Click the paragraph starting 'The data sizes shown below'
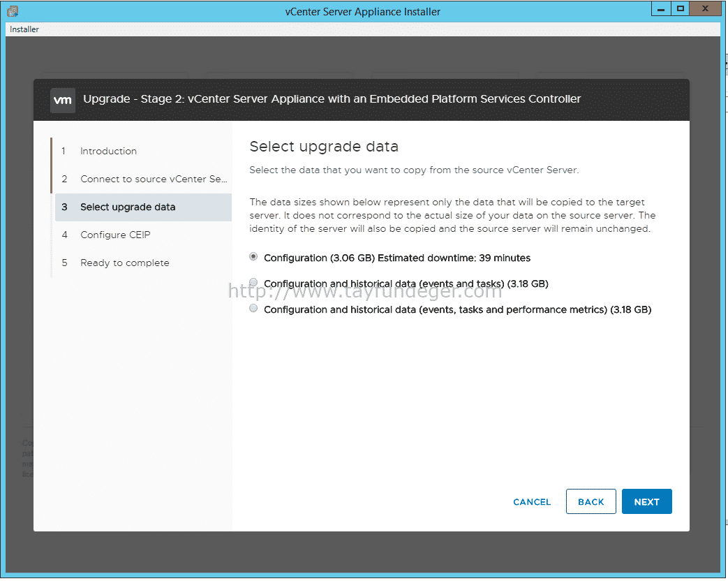Image resolution: width=728 pixels, height=581 pixels. pyautogui.click(x=453, y=216)
